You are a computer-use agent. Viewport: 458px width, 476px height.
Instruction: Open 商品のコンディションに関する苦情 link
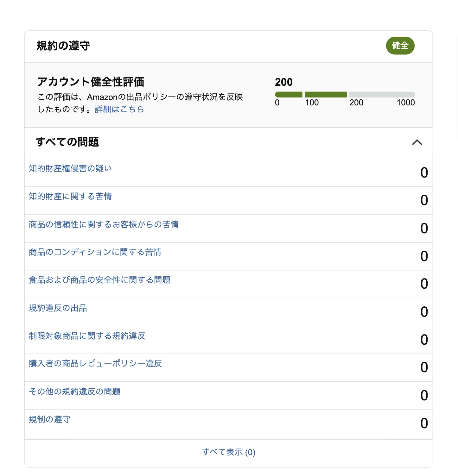[95, 252]
